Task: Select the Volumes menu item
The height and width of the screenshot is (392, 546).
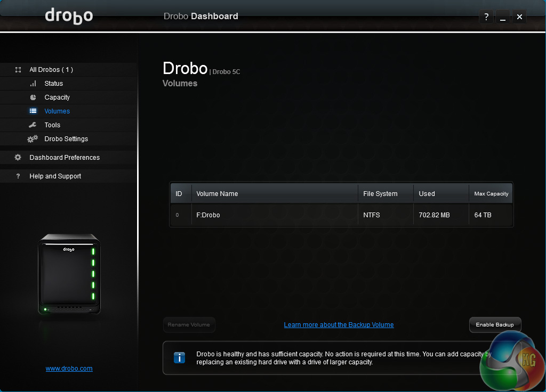Action: tap(69, 111)
